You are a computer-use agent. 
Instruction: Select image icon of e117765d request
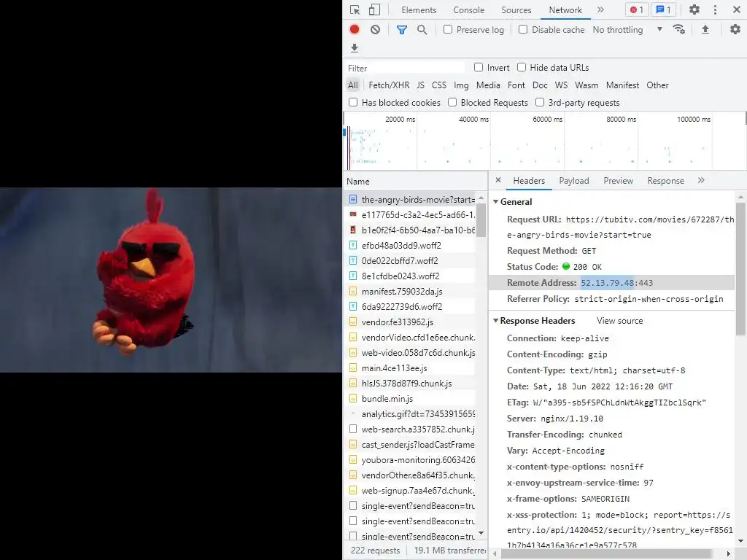(353, 215)
